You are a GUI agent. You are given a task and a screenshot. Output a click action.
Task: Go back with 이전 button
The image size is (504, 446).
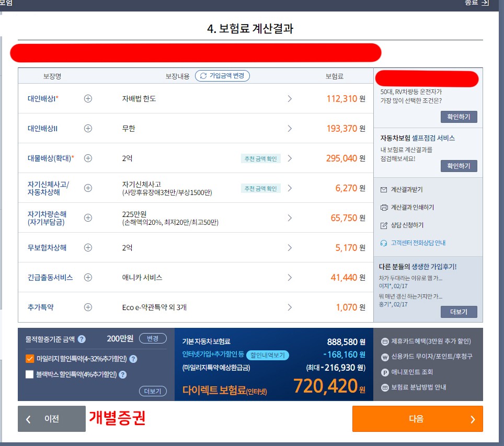[52, 419]
